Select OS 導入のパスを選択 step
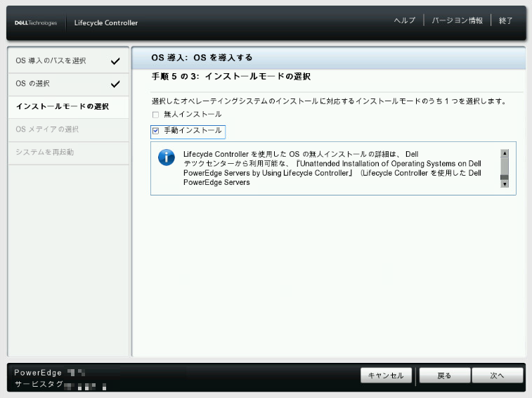This screenshot has height=398, width=532. [x=68, y=60]
